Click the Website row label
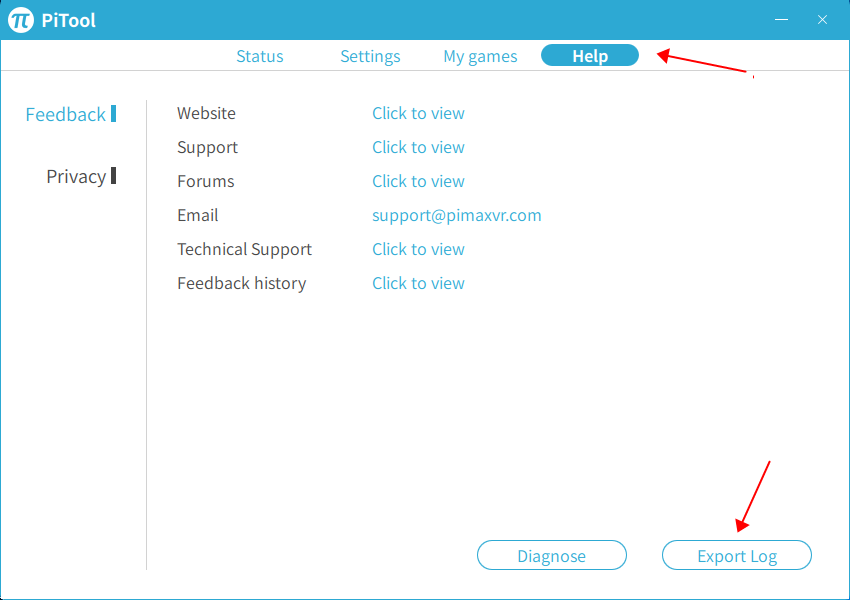The height and width of the screenshot is (600, 850). point(207,113)
